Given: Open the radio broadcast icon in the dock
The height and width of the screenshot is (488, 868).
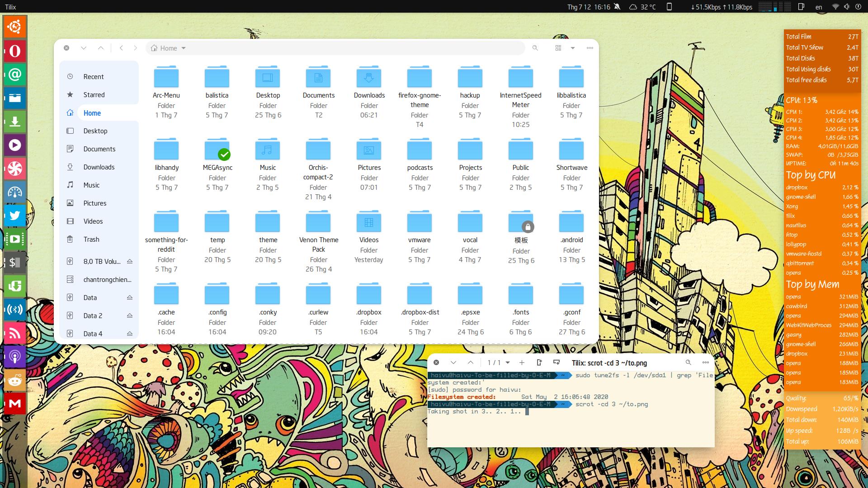Looking at the screenshot, I should coord(15,310).
